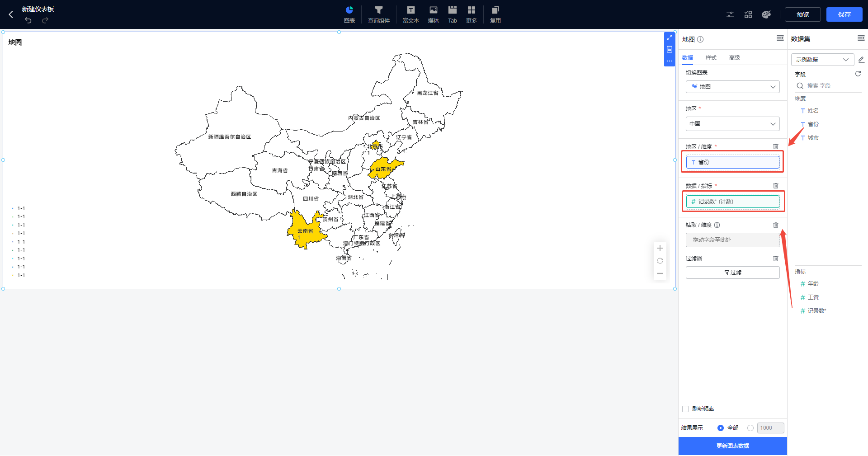Save the dashboard with 保存
The width and height of the screenshot is (868, 456).
click(844, 14)
